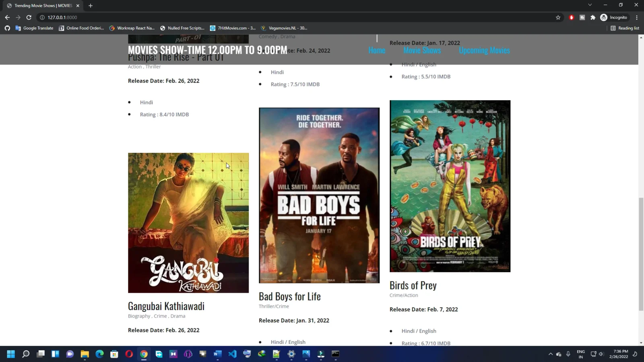Open Incognito profile menu

(614, 17)
